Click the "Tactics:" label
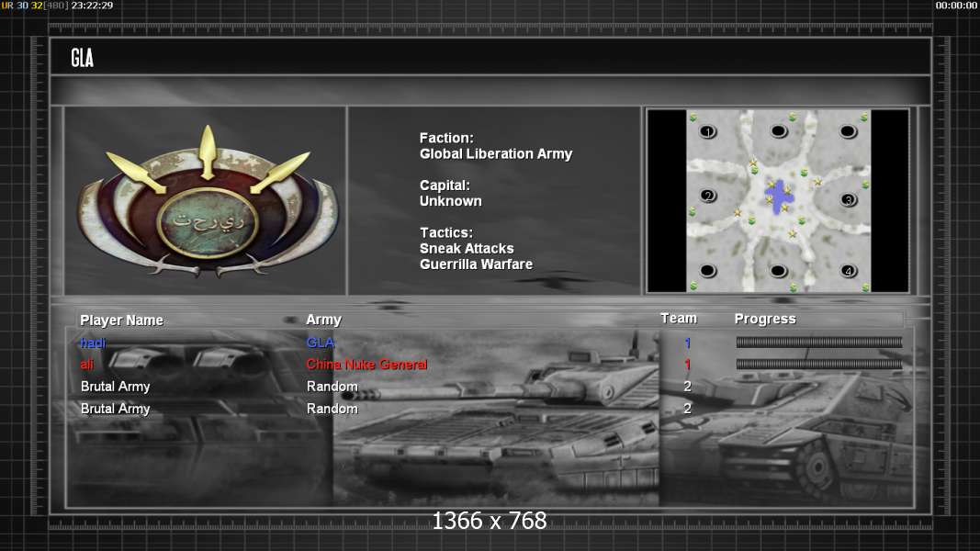Image resolution: width=980 pixels, height=551 pixels. (446, 233)
